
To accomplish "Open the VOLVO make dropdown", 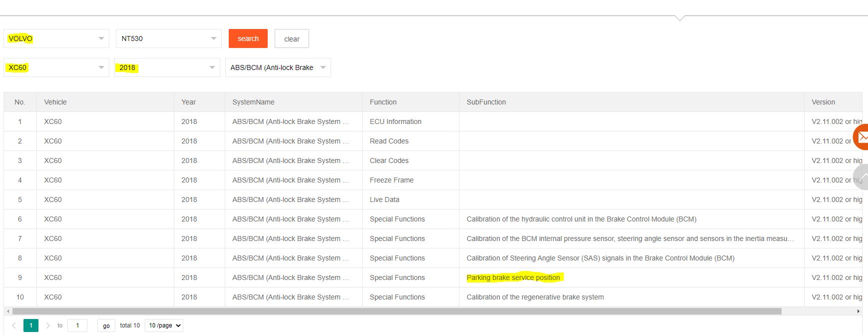I will coord(56,38).
